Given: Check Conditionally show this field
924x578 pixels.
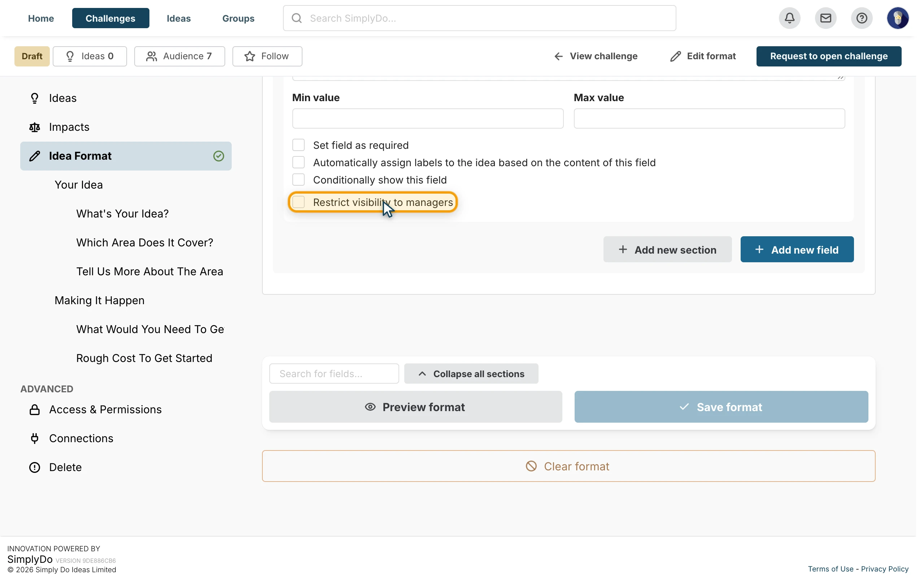Looking at the screenshot, I should pos(298,180).
